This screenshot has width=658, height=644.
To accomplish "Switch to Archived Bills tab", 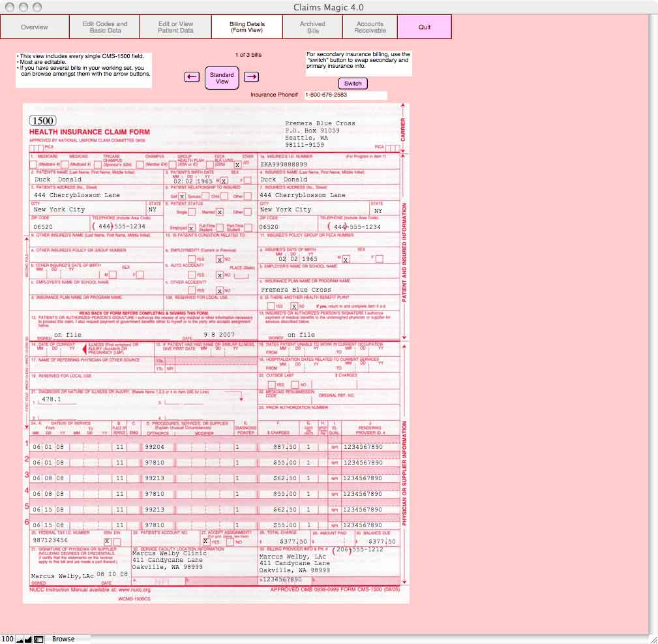I will (312, 27).
